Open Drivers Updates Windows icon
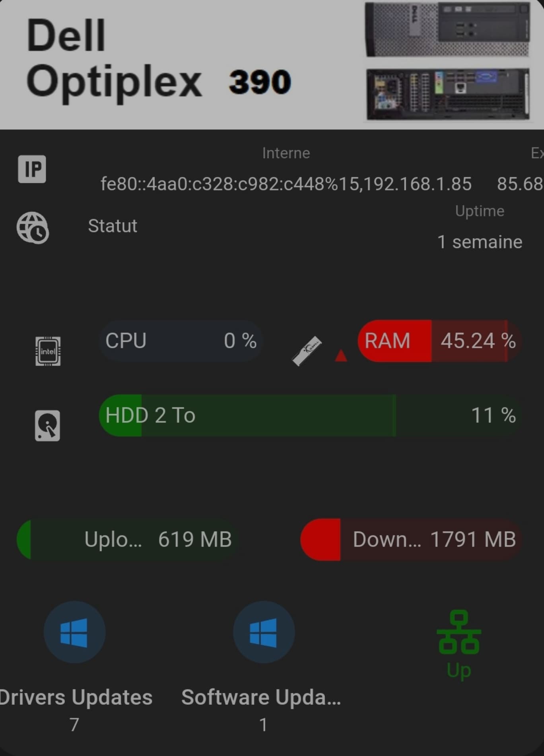This screenshot has height=756, width=544. point(74,632)
